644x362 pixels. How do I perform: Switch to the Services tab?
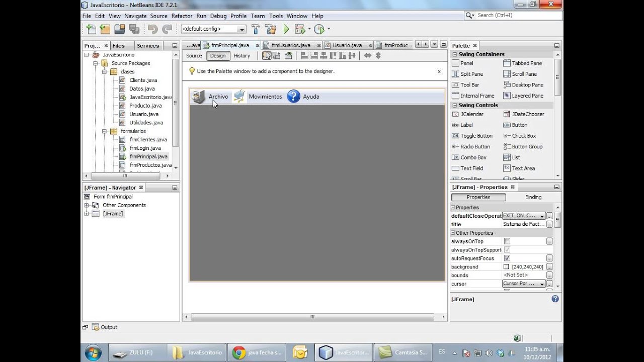pyautogui.click(x=147, y=46)
